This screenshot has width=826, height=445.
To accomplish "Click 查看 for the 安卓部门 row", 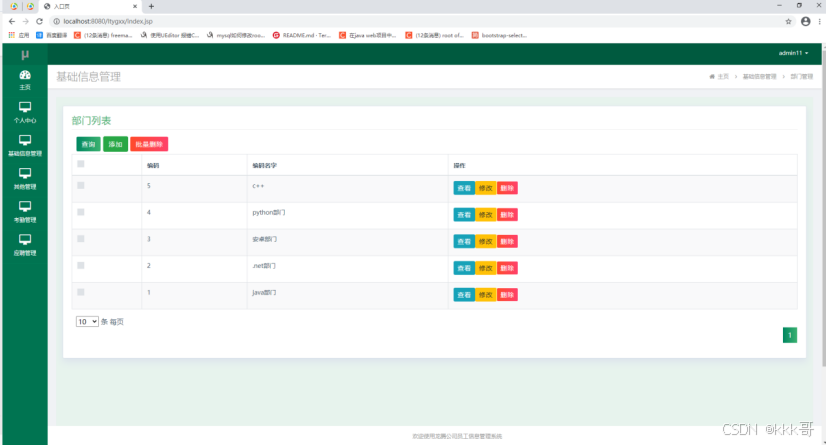I will 464,241.
